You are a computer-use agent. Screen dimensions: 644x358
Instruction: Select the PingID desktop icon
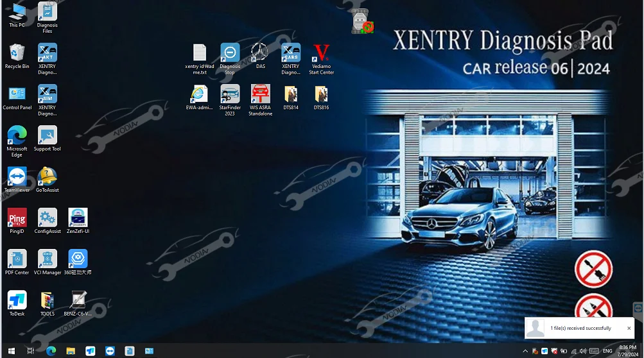pyautogui.click(x=17, y=221)
